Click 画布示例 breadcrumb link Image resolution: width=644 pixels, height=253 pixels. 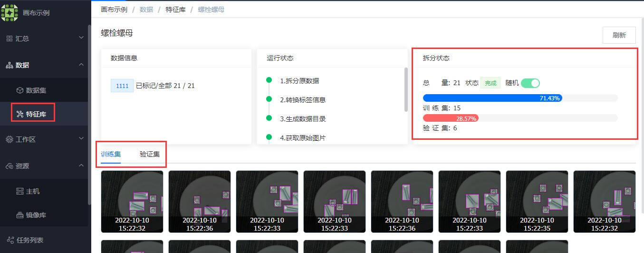[114, 10]
